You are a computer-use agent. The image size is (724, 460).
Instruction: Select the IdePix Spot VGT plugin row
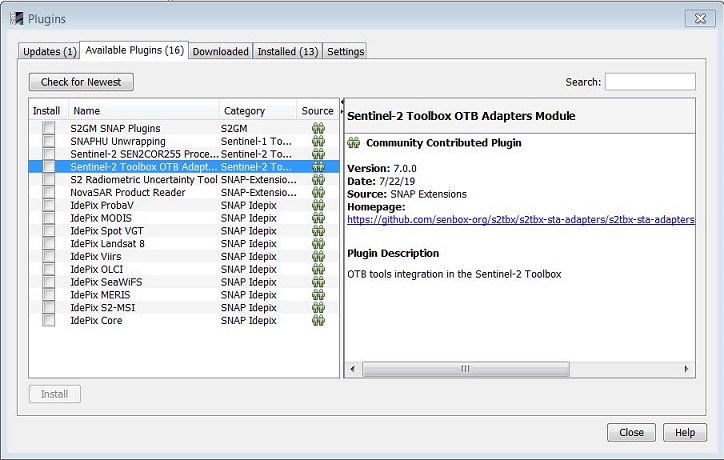click(184, 230)
